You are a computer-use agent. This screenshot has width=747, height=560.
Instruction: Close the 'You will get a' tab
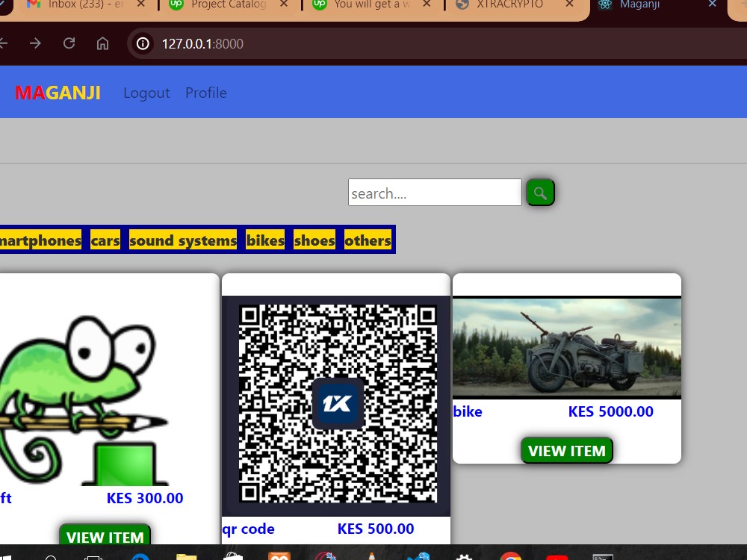[427, 4]
